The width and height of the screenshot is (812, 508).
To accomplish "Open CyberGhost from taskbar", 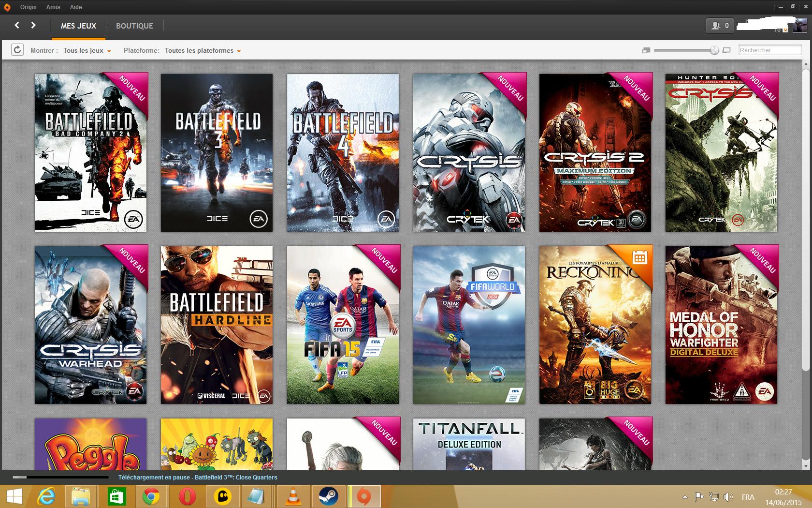I will [x=222, y=497].
